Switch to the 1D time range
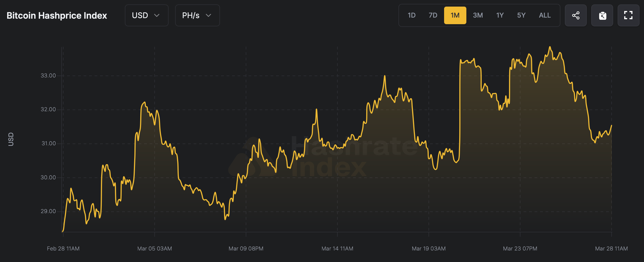The image size is (644, 262). pyautogui.click(x=411, y=15)
